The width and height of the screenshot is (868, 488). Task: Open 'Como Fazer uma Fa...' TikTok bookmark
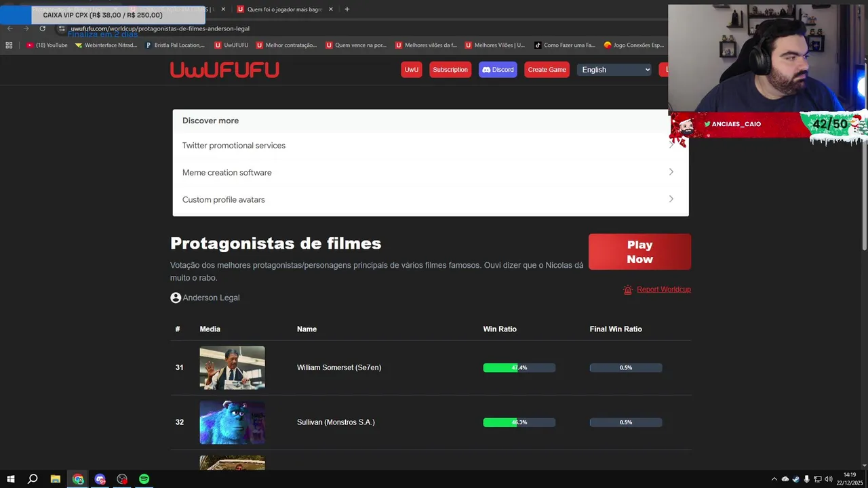[564, 45]
